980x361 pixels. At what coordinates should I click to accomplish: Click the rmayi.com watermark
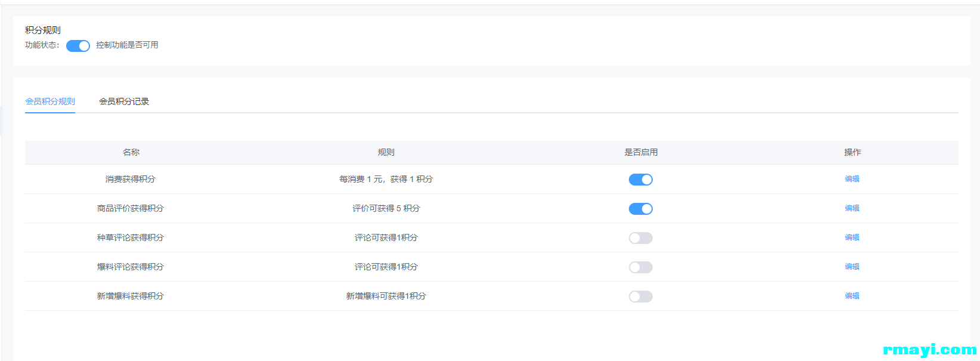coord(929,350)
